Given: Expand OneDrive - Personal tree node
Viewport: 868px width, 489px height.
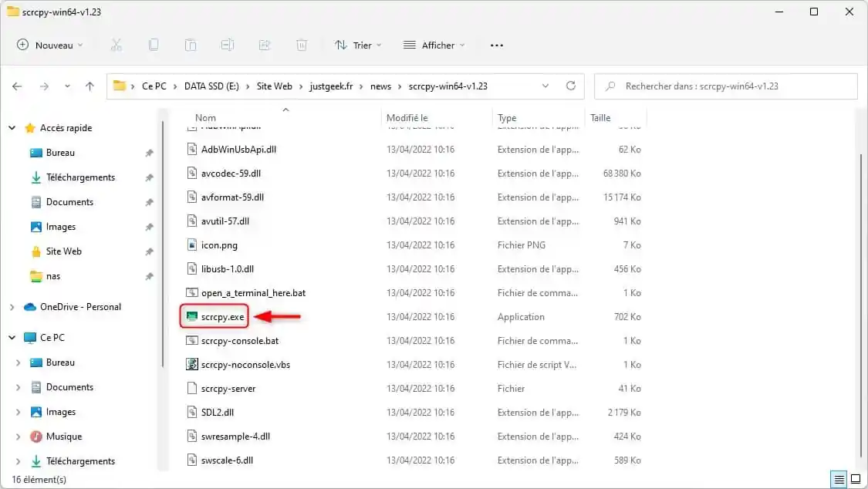Looking at the screenshot, I should pyautogui.click(x=12, y=307).
